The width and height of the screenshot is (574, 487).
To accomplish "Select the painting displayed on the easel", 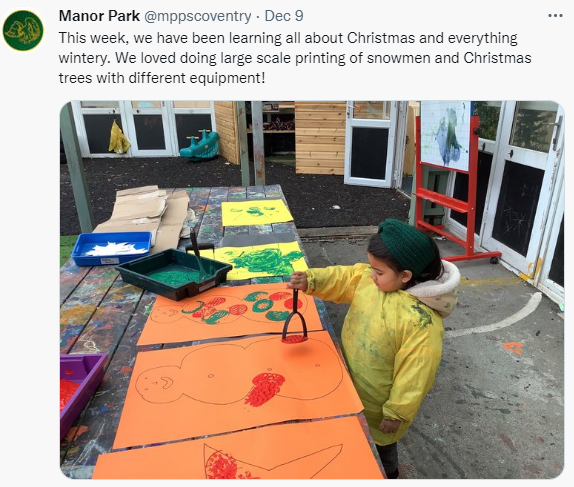I will 445,135.
